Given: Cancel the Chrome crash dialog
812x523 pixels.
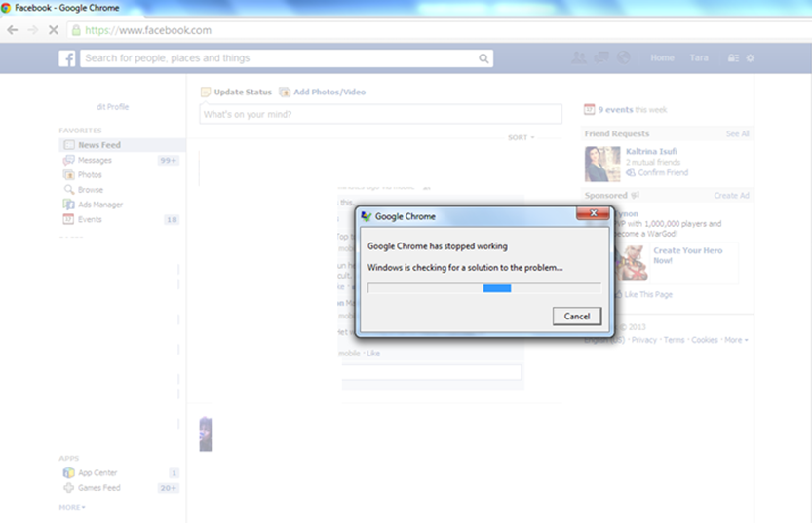Looking at the screenshot, I should 577,317.
